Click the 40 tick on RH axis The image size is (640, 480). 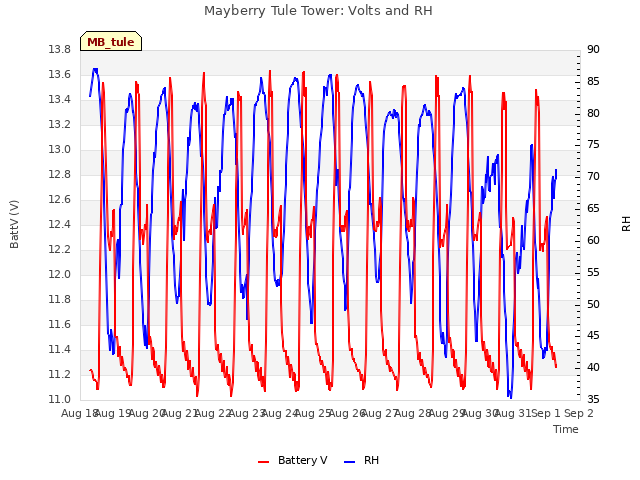click(593, 367)
